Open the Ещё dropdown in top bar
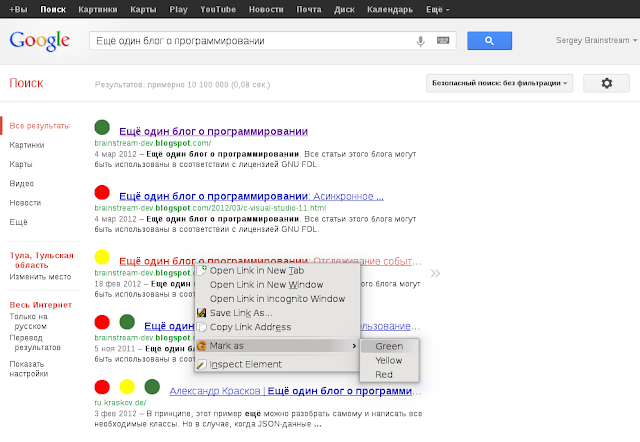Screen dimensions: 640x442 click(438, 9)
